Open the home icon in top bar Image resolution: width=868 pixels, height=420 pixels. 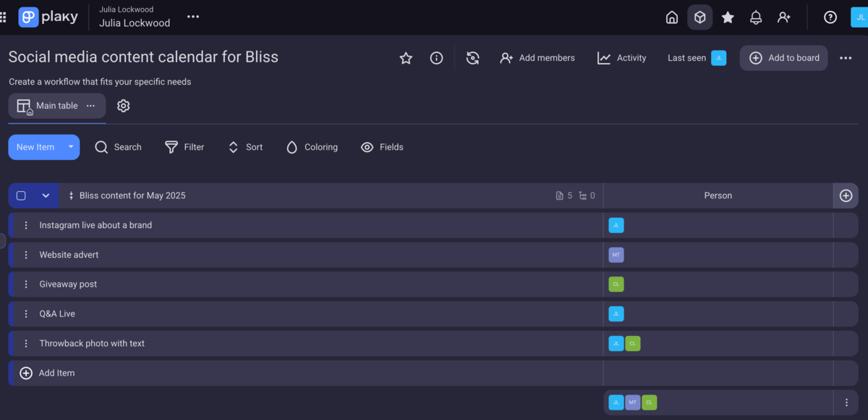click(672, 17)
